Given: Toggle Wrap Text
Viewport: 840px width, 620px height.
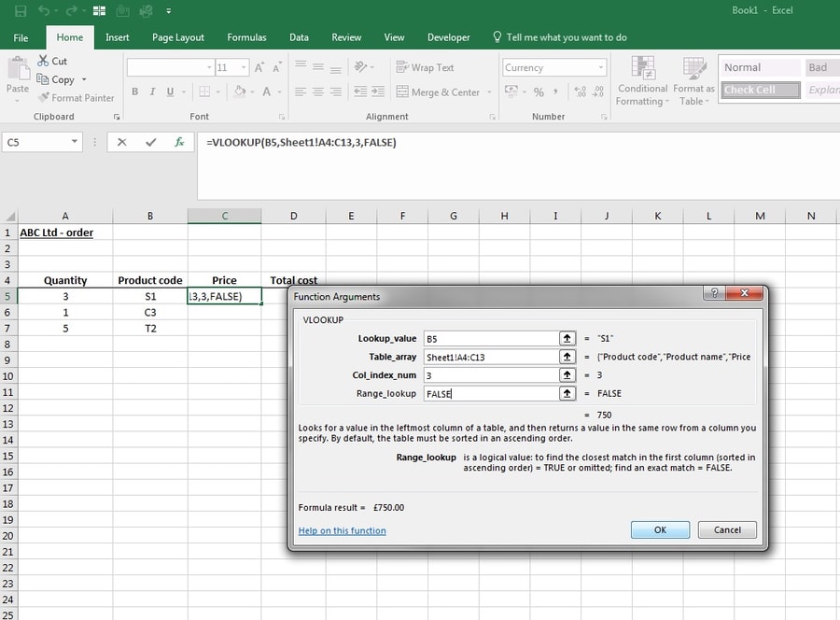Looking at the screenshot, I should 425,67.
